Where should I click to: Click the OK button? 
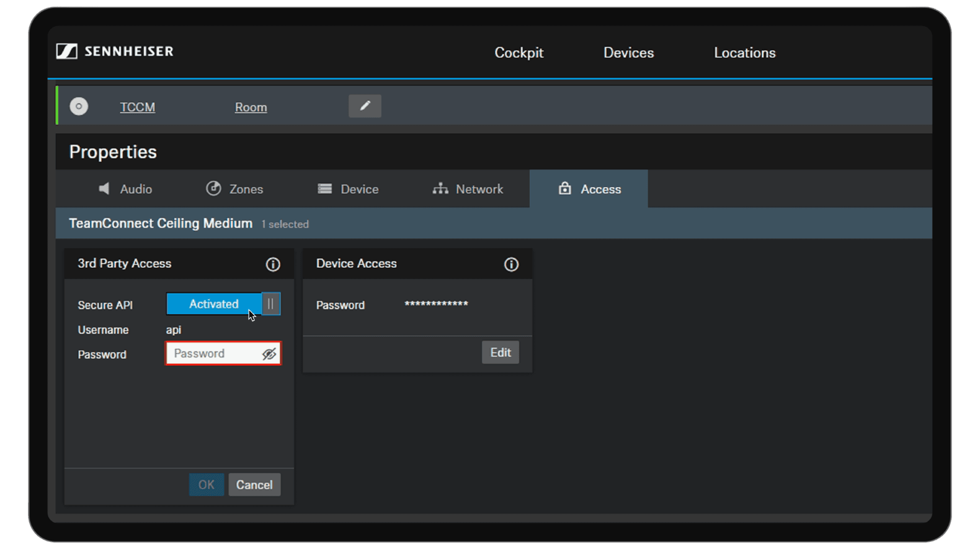pyautogui.click(x=206, y=485)
